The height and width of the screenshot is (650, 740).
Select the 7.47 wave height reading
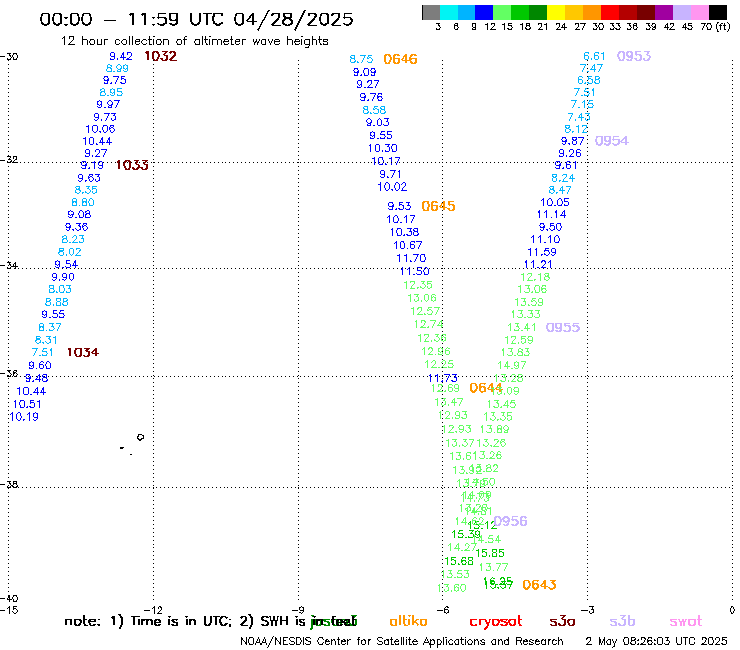(591, 68)
